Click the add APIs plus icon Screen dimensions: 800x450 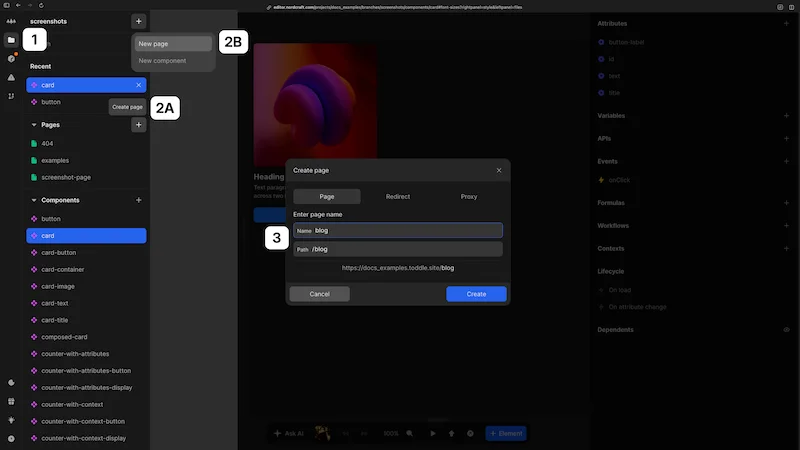tap(786, 138)
